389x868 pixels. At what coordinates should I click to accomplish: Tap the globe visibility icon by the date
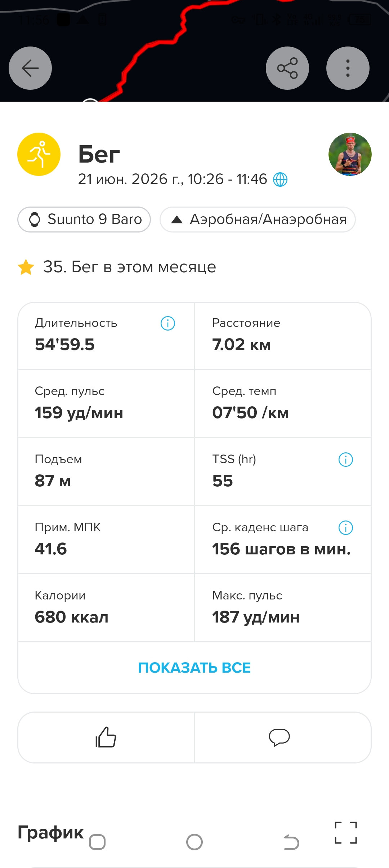(280, 179)
